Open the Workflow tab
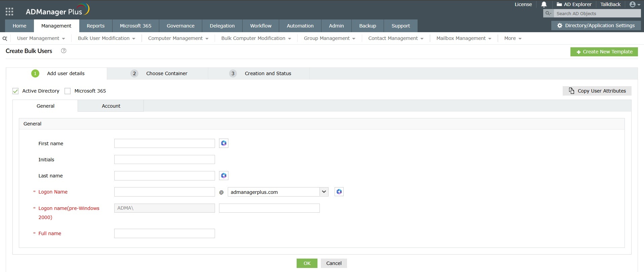 pyautogui.click(x=261, y=26)
